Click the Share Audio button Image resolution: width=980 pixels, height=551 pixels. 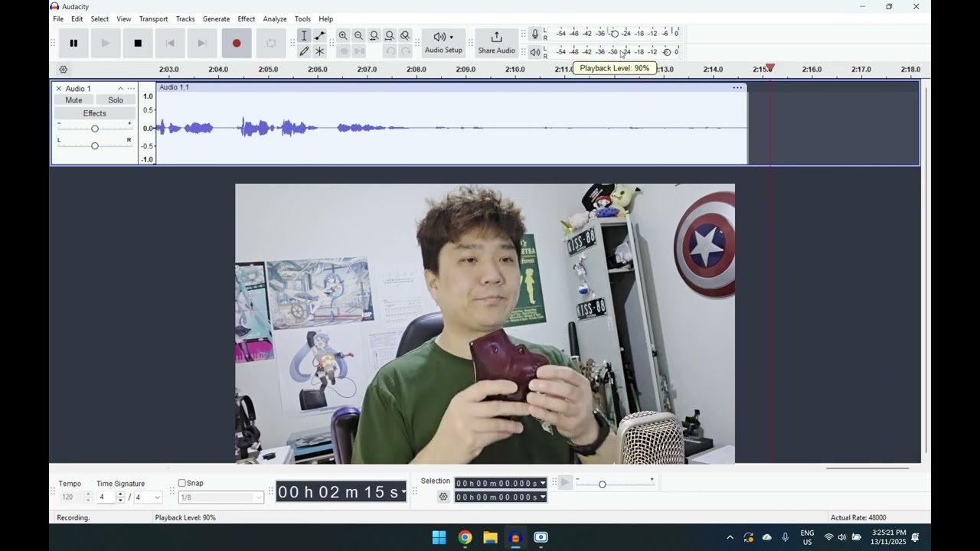pyautogui.click(x=496, y=43)
